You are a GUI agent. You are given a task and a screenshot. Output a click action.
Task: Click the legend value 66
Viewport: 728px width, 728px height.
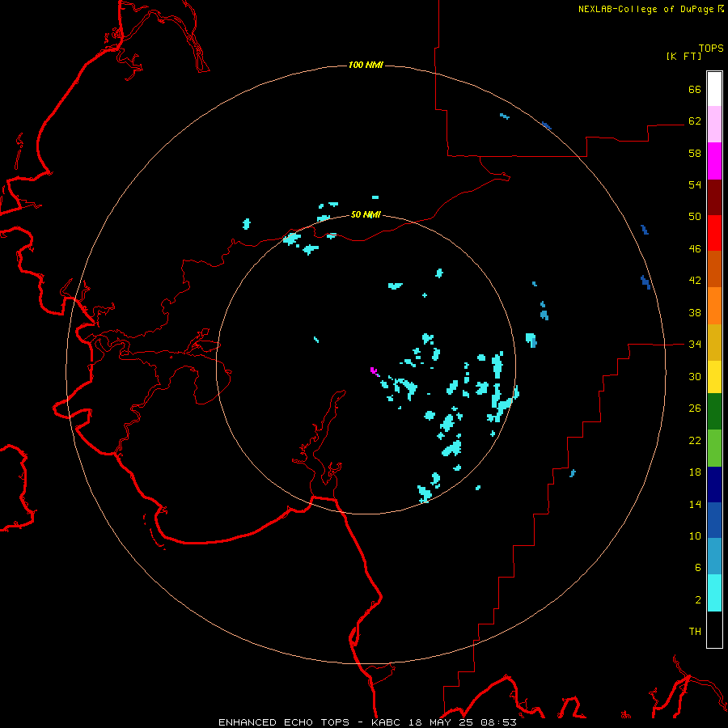coord(695,89)
